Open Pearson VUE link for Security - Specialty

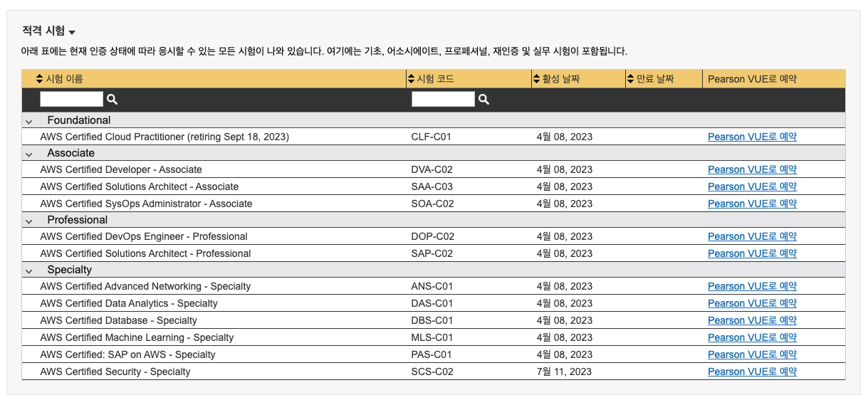pos(752,372)
